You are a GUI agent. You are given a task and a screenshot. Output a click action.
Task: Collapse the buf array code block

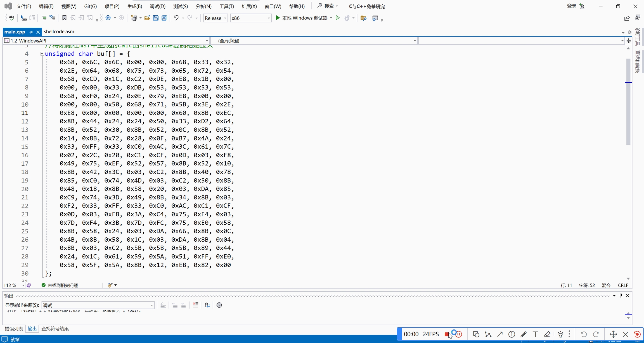click(42, 54)
